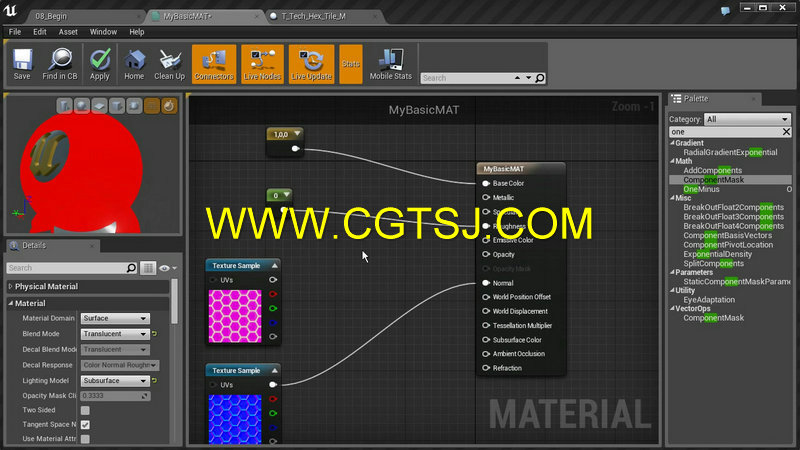Select OneMinus in the Palette
The height and width of the screenshot is (450, 800).
[x=701, y=189]
